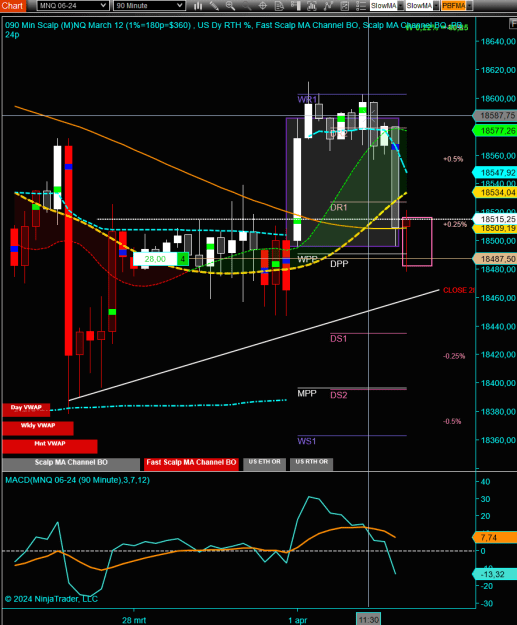This screenshot has width=517, height=625.
Task: Click the 28,00 position PnL label
Action: pyautogui.click(x=155, y=259)
